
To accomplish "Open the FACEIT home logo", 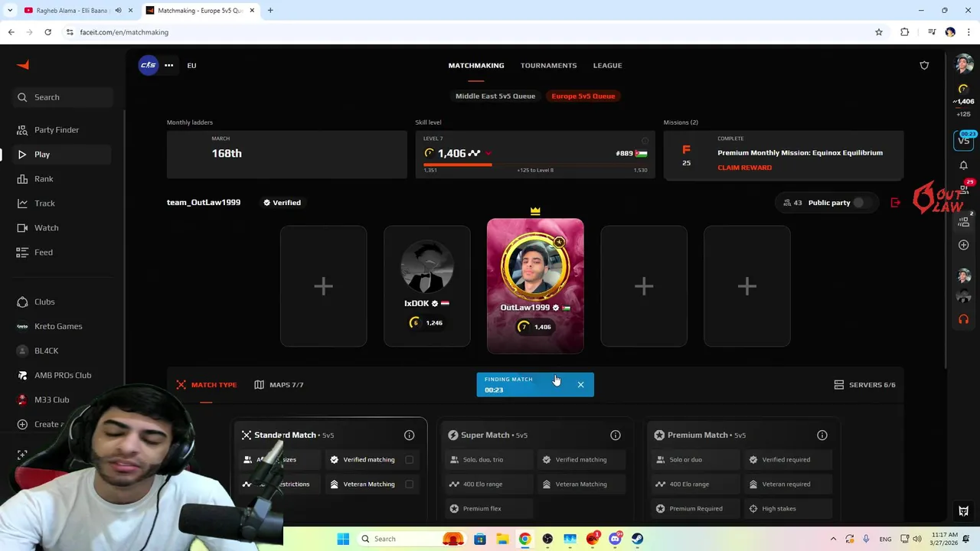I will click(23, 65).
